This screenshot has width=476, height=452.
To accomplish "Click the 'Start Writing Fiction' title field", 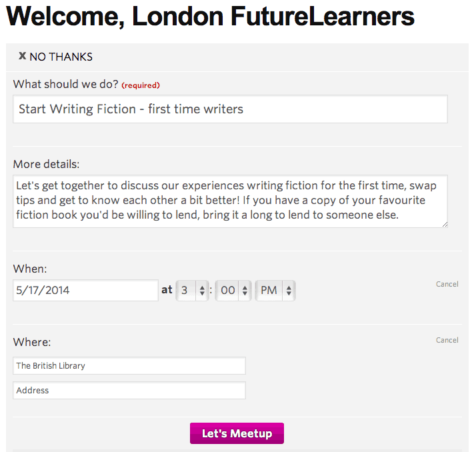I will click(230, 109).
